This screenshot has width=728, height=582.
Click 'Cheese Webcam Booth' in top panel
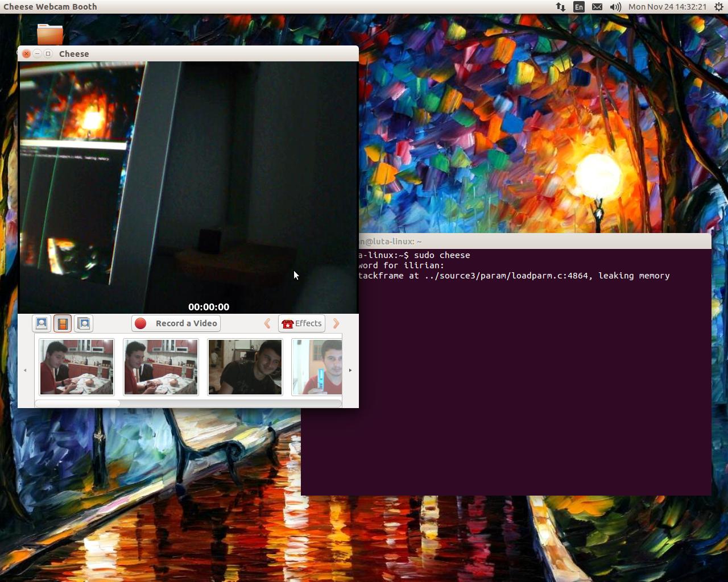point(50,7)
